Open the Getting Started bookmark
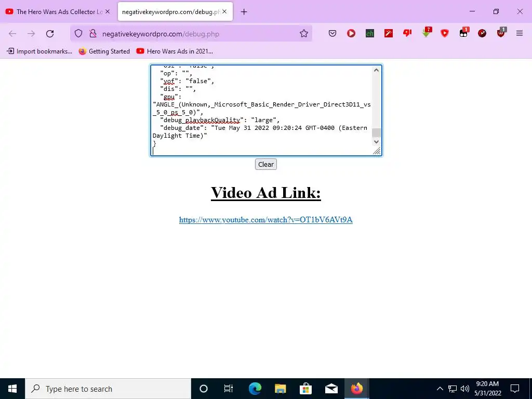 [x=104, y=51]
